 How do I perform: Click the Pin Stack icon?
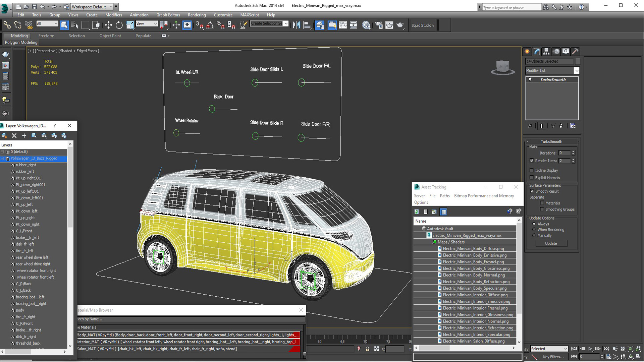tap(530, 126)
